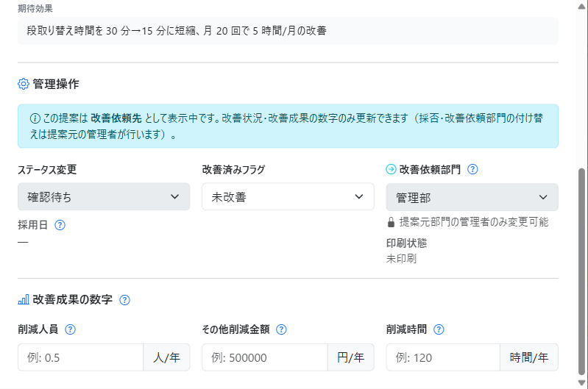Click the 管理操作 section heading
Screen dimensions: 588x389
[56, 84]
